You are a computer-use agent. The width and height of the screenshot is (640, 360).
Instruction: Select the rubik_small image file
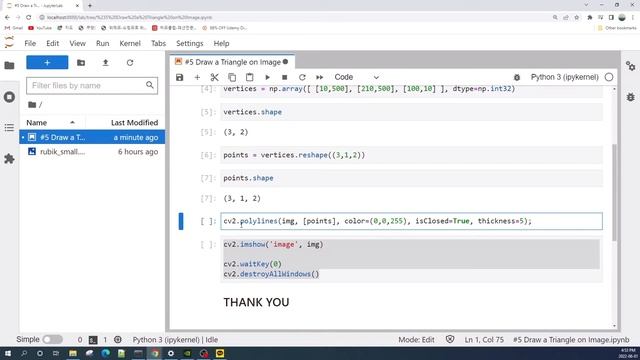pos(92,151)
